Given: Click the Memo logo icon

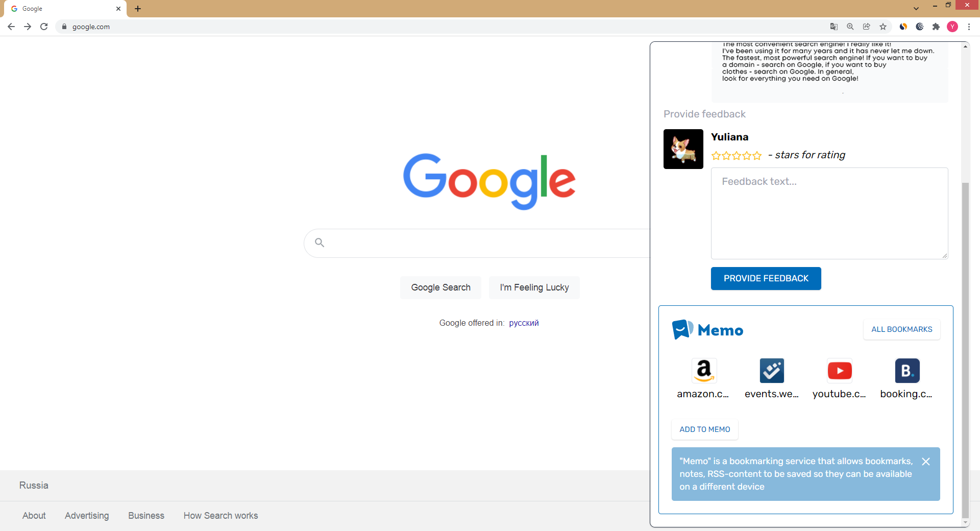Looking at the screenshot, I should pos(682,330).
